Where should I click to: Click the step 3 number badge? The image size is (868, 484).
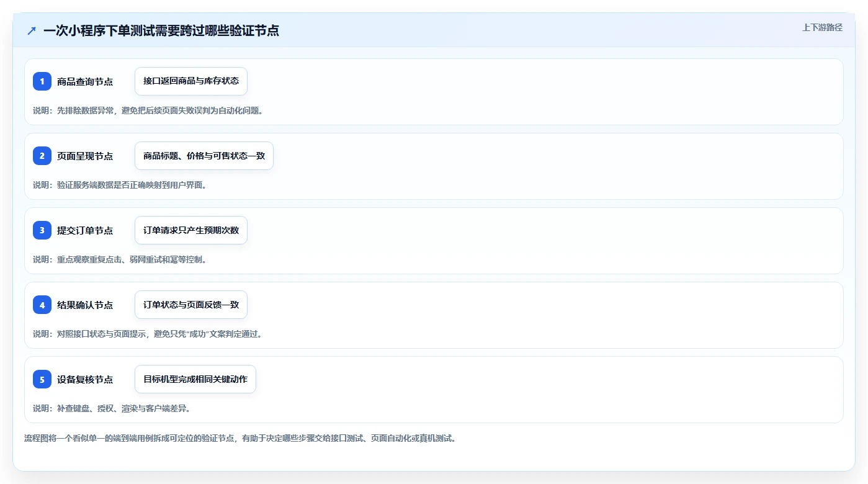click(42, 230)
